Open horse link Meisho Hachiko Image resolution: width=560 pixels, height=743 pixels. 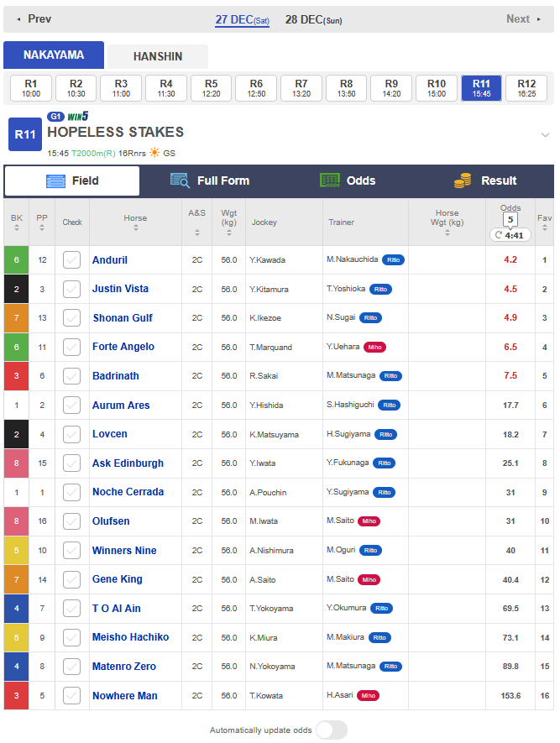(x=130, y=637)
